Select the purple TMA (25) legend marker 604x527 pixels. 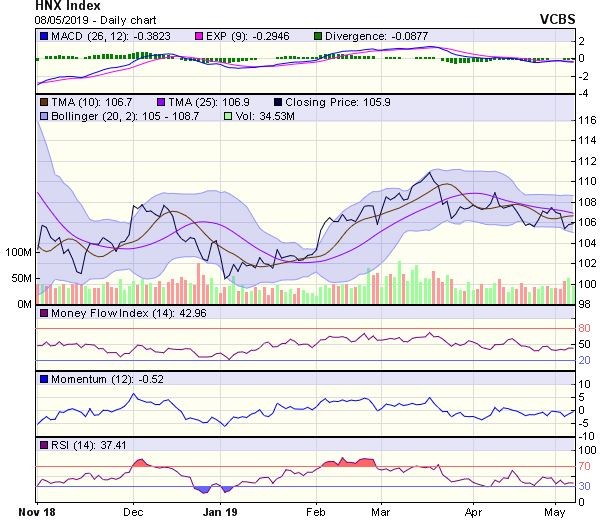coord(159,102)
